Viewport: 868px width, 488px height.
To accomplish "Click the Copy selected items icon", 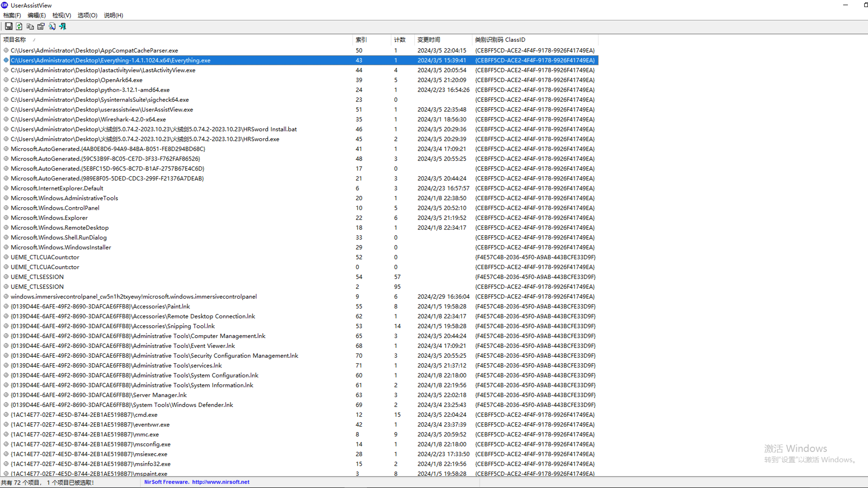I will coord(30,26).
